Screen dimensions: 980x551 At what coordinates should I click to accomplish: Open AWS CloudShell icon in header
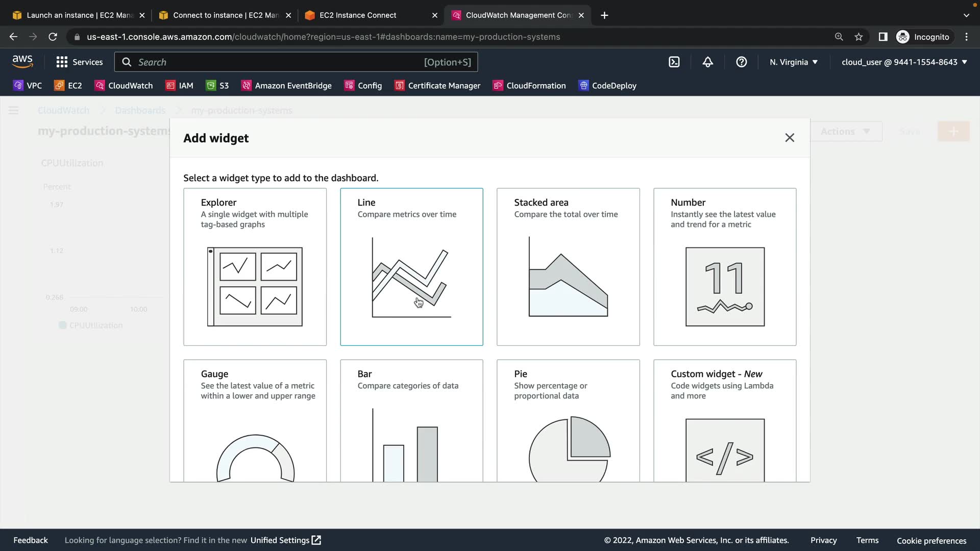674,62
